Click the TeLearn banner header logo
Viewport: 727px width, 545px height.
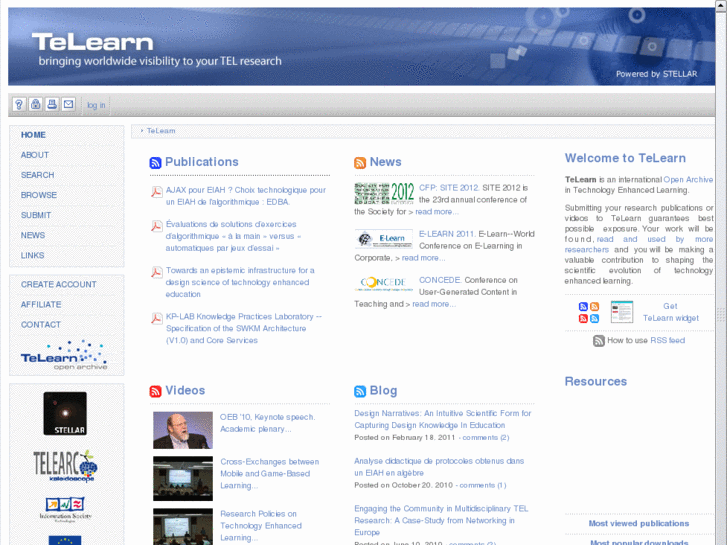click(x=92, y=42)
